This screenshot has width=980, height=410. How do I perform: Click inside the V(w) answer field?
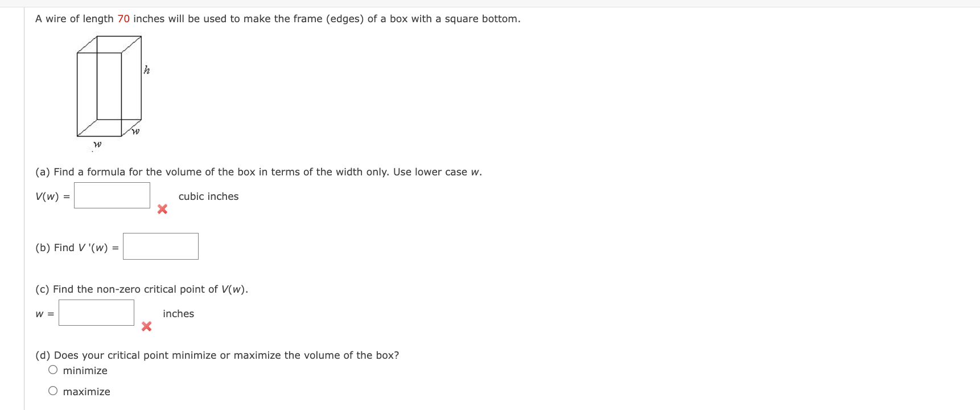tap(112, 195)
